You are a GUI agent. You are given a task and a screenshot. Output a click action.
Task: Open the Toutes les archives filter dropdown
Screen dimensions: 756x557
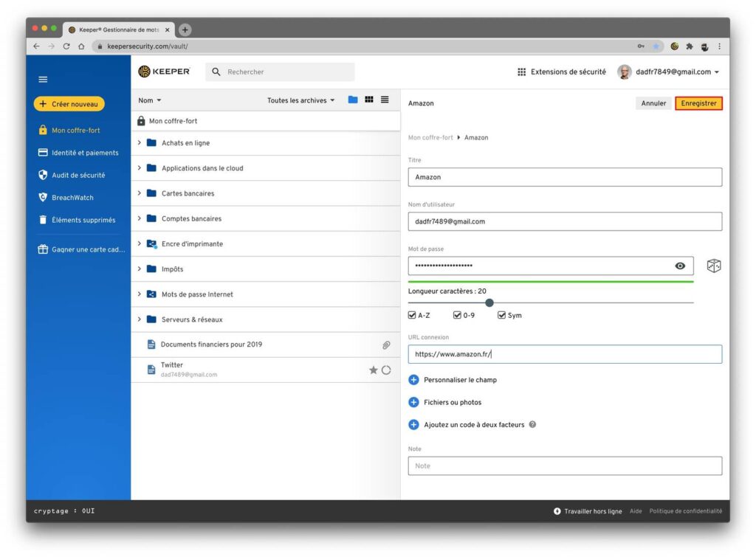(x=300, y=100)
